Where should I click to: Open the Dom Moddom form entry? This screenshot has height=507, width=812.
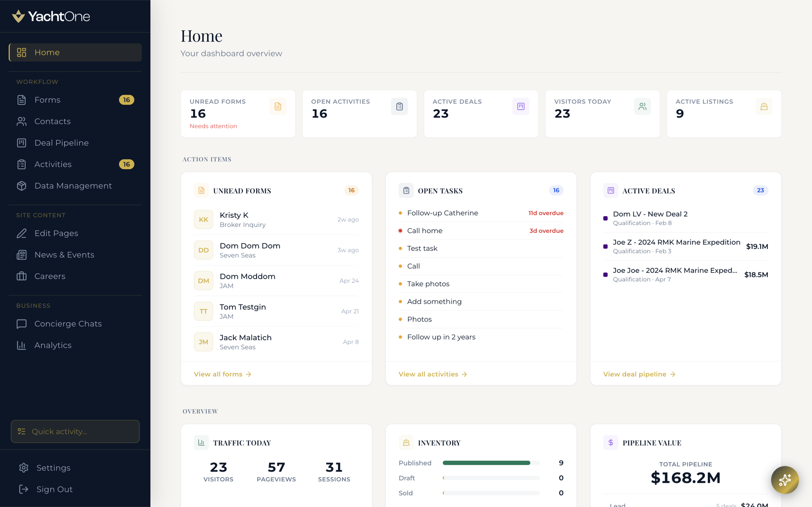[x=276, y=281]
